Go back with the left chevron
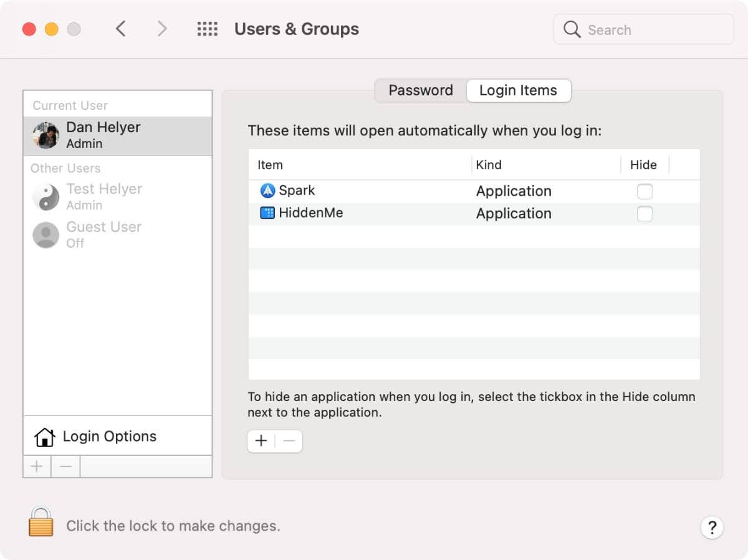This screenshot has height=560, width=748. coord(121,29)
